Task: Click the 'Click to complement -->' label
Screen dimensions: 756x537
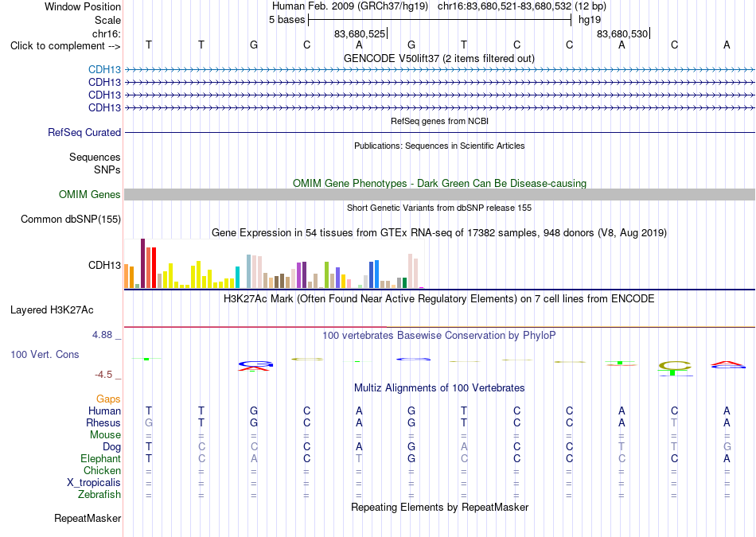Action: (x=65, y=46)
